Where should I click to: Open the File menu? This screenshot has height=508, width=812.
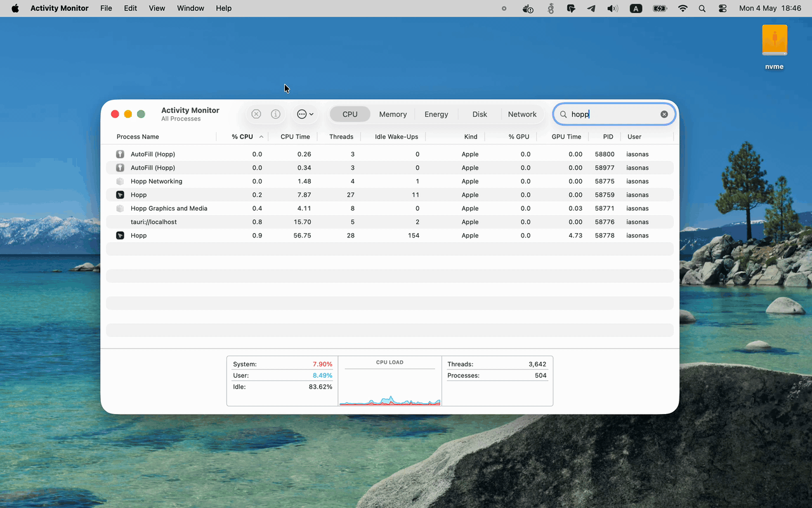click(x=106, y=8)
